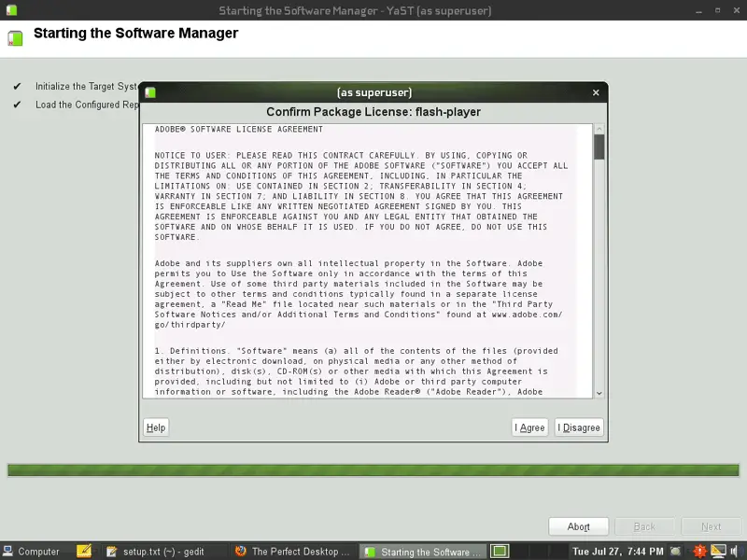The image size is (747, 560).
Task: Abort the Software Manager startup
Action: tap(578, 526)
